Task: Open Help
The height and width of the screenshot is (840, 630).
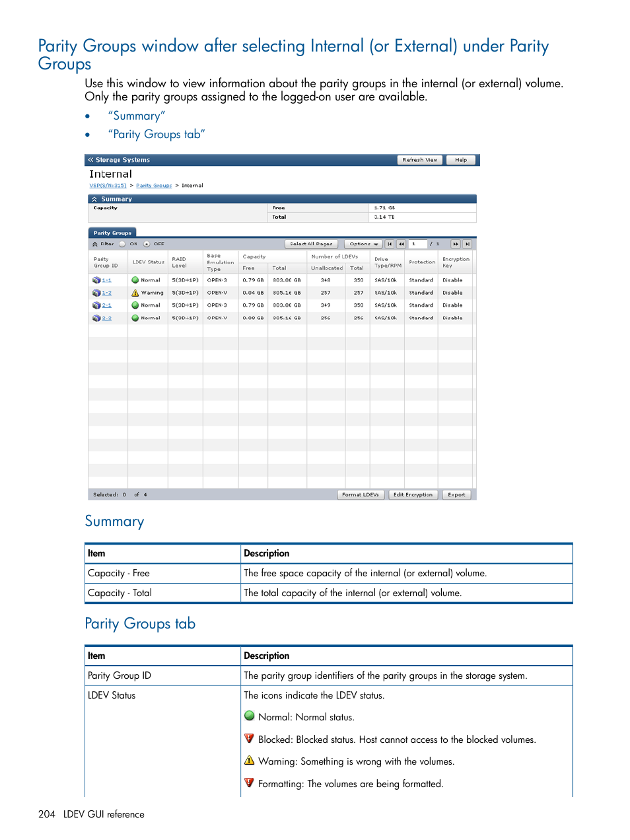Action: click(x=461, y=160)
